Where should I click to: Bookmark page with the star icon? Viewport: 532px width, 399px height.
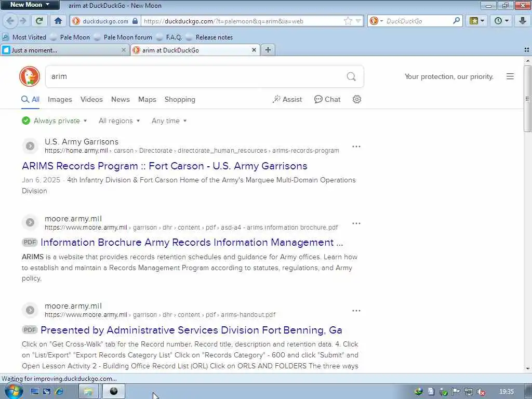point(348,21)
